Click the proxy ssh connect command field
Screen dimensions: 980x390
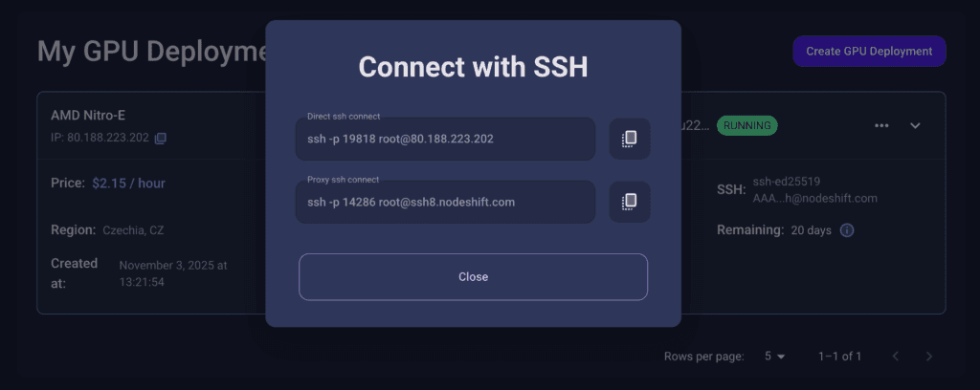click(445, 202)
